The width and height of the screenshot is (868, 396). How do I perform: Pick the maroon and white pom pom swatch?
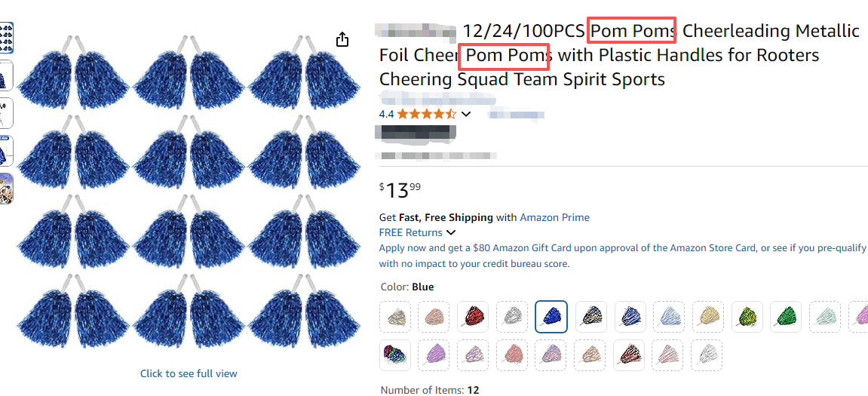630,355
